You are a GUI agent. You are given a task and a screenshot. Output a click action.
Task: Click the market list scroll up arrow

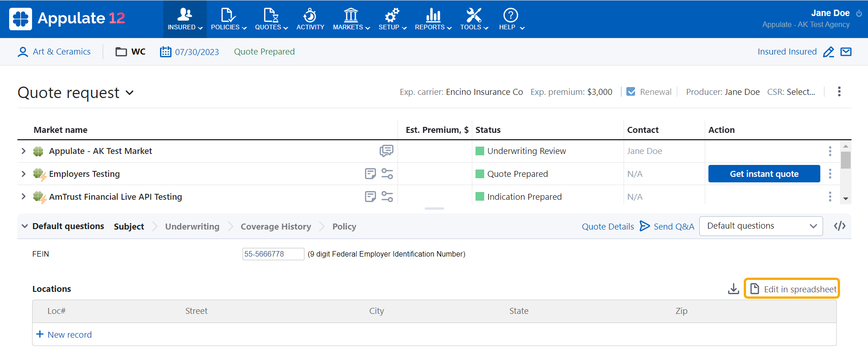(x=846, y=146)
